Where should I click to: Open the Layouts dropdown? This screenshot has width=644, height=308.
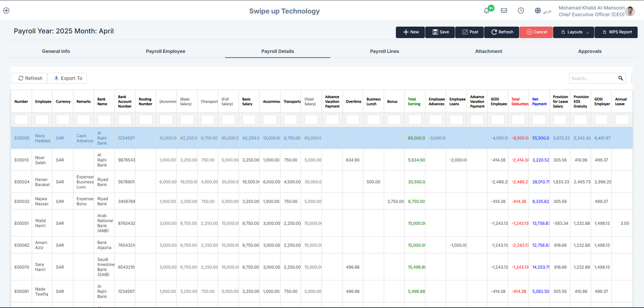[x=574, y=32]
